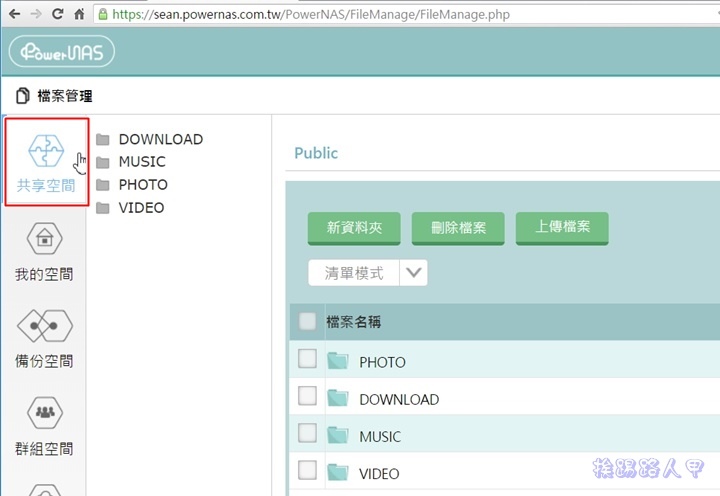Screen dimensions: 720x496
Task: Open the 共享空間 shared space icon
Action: pos(46,152)
